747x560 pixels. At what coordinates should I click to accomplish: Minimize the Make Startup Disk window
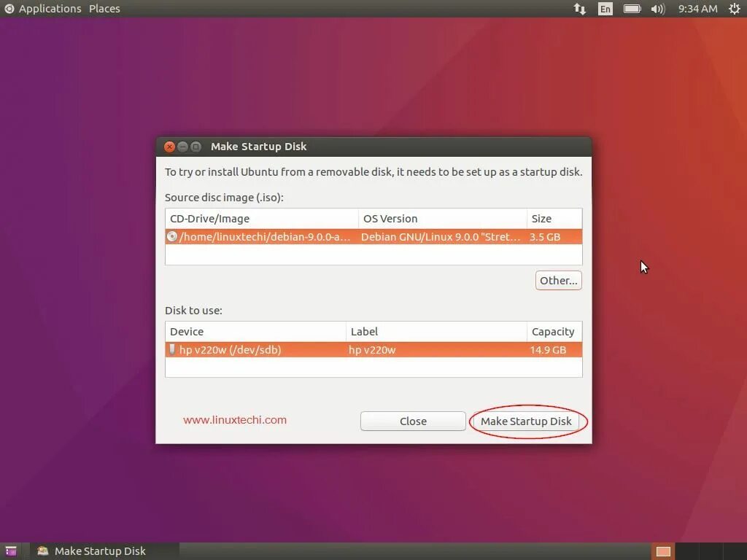(182, 147)
